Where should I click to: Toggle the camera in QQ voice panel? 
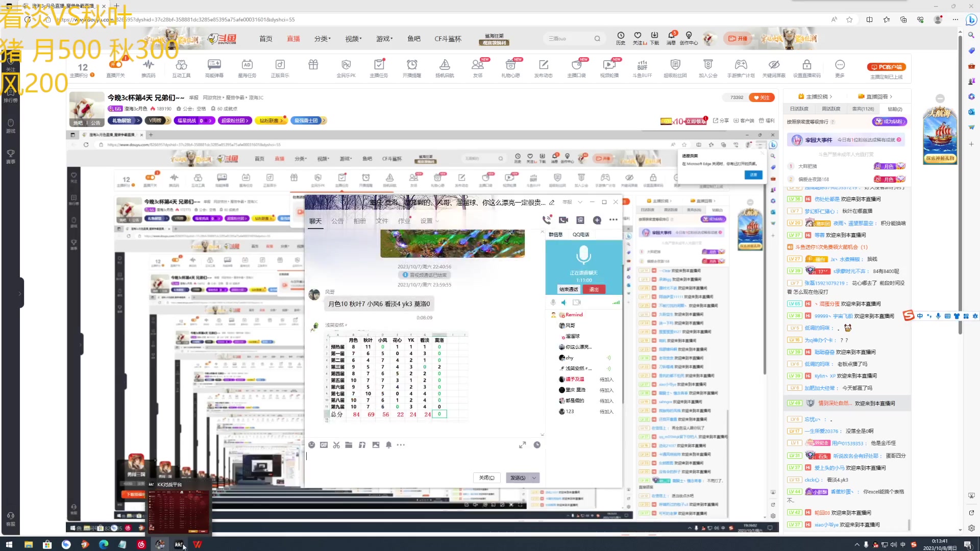point(577,303)
